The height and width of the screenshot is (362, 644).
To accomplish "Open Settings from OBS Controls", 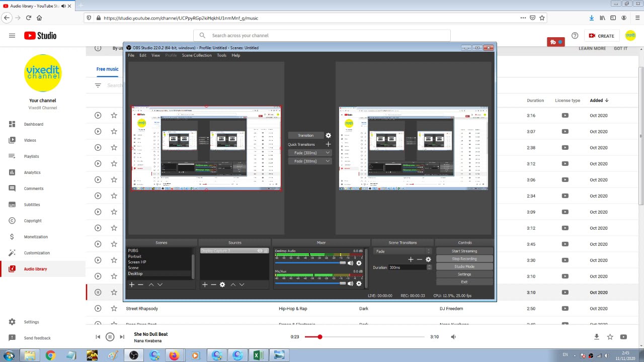I will [x=464, y=274].
